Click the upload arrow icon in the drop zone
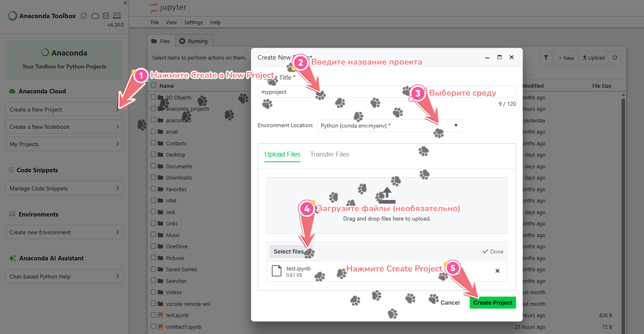Viewport: 644px width, 334px height. click(x=387, y=195)
